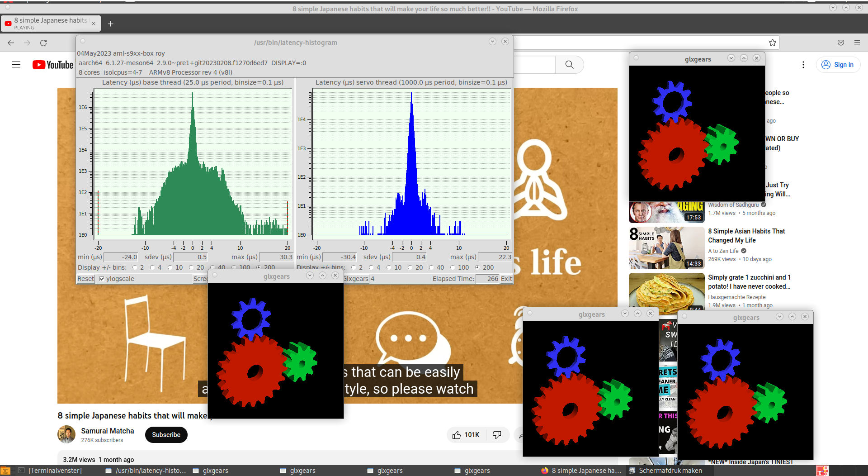868x476 pixels.
Task: Open window menu of latency-histogram window
Action: click(x=83, y=41)
